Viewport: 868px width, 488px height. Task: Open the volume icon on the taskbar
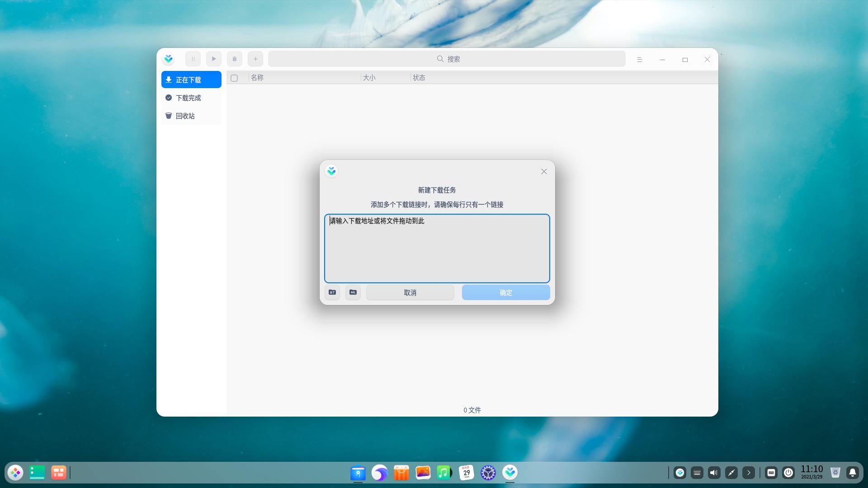[x=714, y=473]
